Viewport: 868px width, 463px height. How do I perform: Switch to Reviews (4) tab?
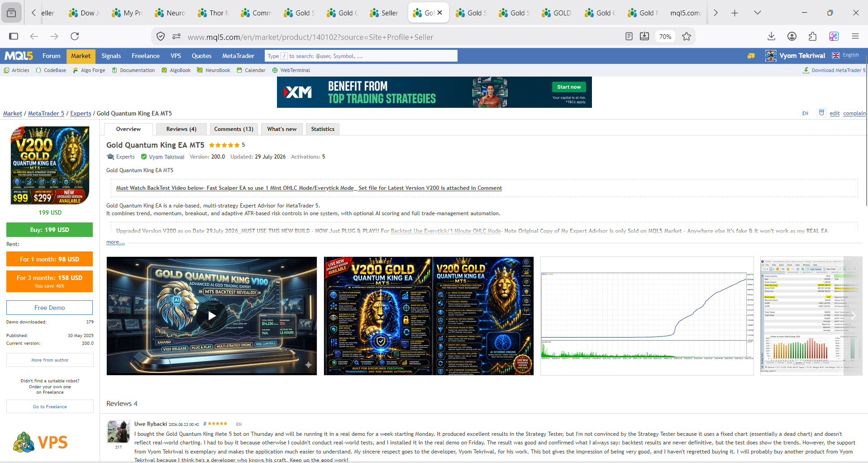181,129
